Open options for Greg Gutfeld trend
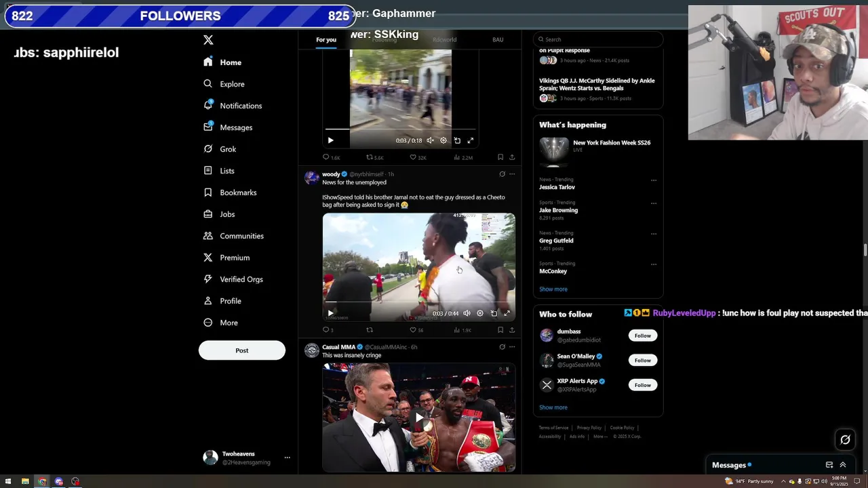Viewport: 868px width, 488px height. (x=654, y=234)
